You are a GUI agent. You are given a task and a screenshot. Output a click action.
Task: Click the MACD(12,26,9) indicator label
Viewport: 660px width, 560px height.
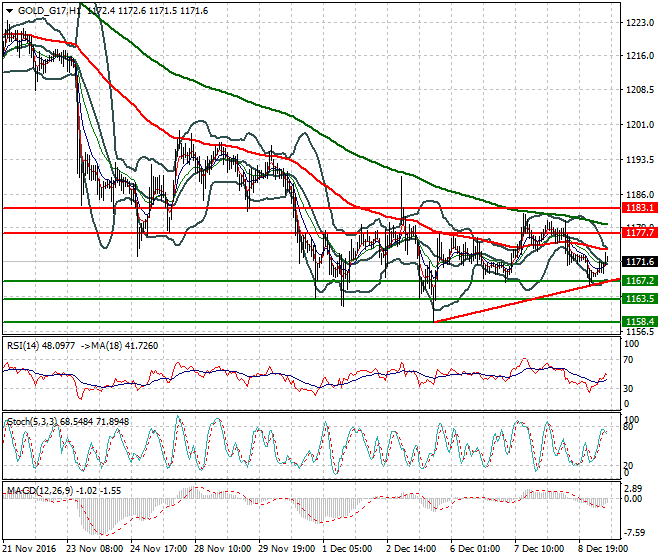coord(40,491)
